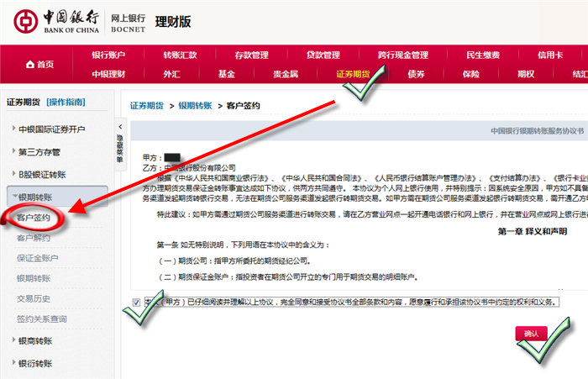Open 期权 menu
This screenshot has height=379, width=588.
[x=526, y=74]
